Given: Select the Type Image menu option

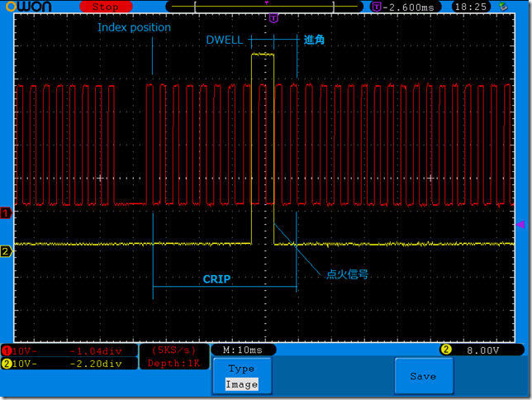Looking at the screenshot, I should (242, 376).
